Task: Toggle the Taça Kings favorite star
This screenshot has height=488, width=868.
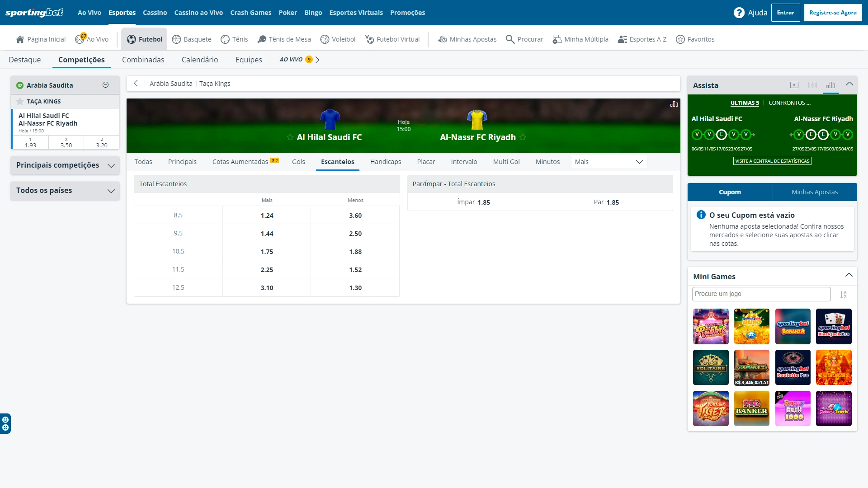Action: pyautogui.click(x=20, y=101)
